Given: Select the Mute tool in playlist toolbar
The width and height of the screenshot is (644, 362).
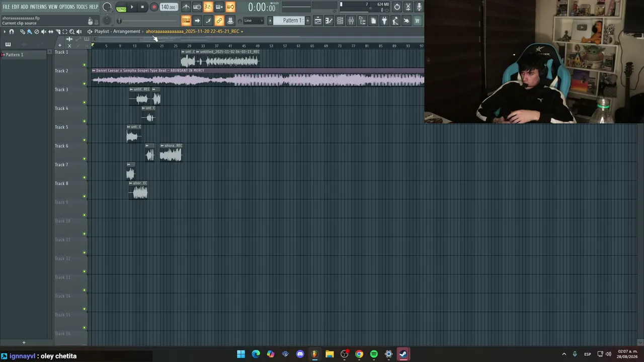Looking at the screenshot, I should pos(44,32).
